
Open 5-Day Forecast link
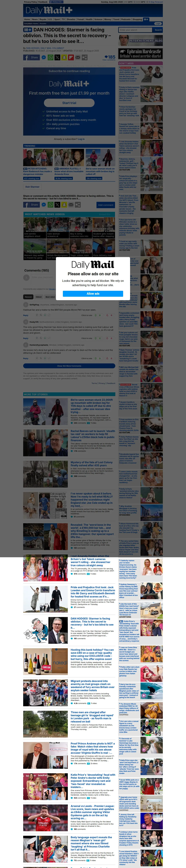coord(156,2)
